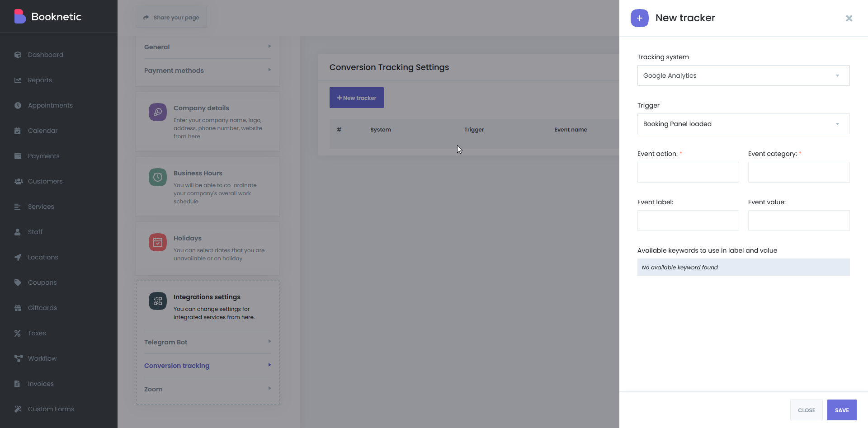Viewport: 868px width, 428px height.
Task: Save the new tracker
Action: (x=842, y=410)
